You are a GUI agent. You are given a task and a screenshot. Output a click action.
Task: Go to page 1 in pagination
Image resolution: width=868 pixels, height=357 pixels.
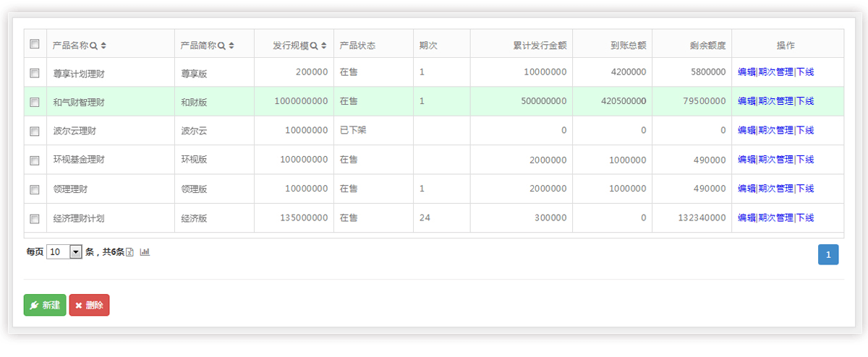pyautogui.click(x=828, y=254)
